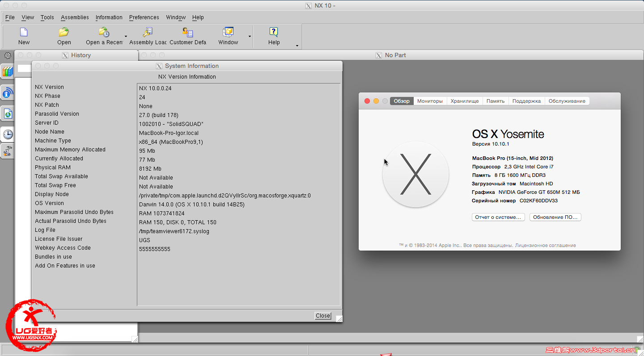The image size is (644, 356).
Task: Switch to the Хранилище tab
Action: point(465,101)
